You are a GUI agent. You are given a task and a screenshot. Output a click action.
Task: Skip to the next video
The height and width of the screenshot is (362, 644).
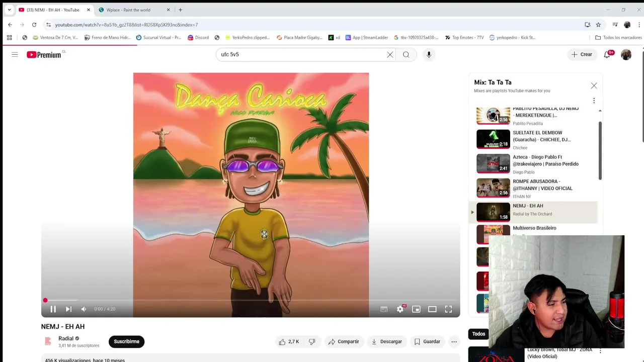[x=68, y=309]
